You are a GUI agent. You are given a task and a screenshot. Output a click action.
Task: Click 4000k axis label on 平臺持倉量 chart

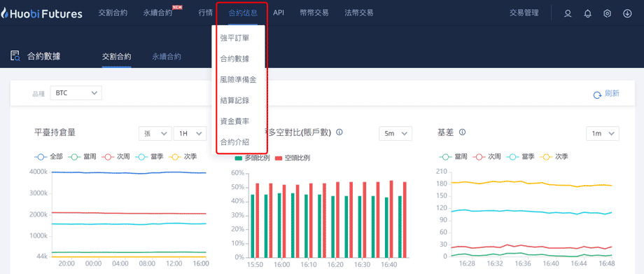(38, 172)
